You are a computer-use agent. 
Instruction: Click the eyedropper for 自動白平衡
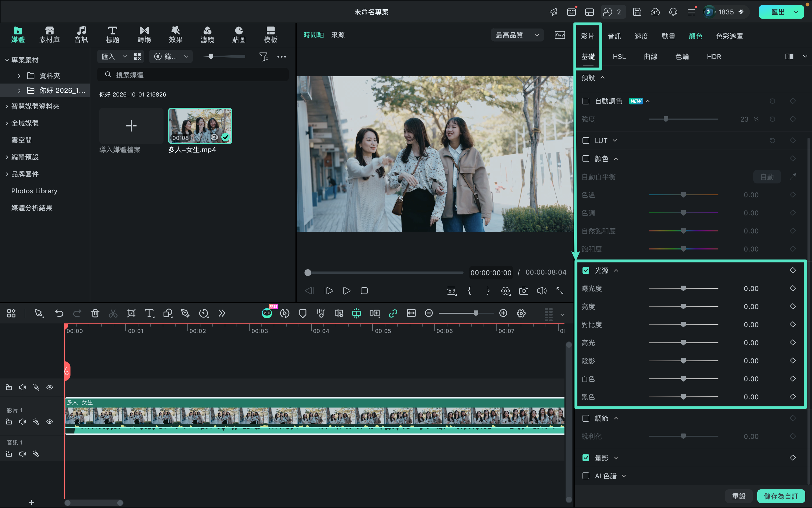tap(793, 176)
